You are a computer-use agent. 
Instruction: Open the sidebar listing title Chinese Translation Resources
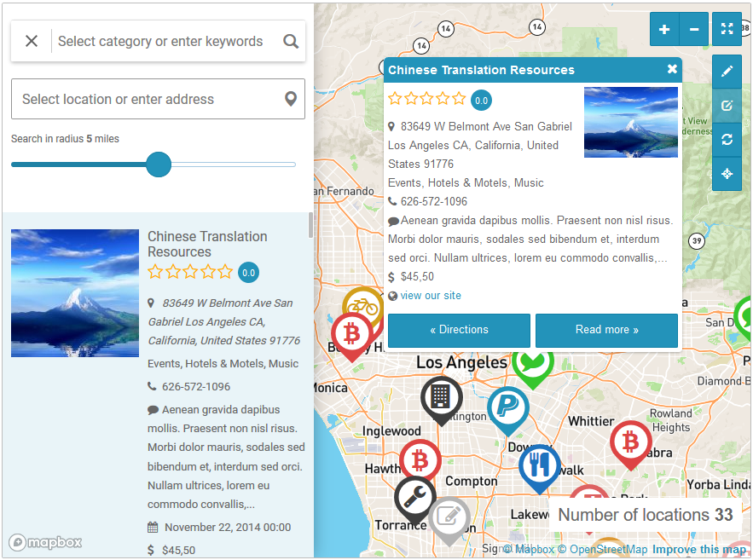[x=207, y=245]
